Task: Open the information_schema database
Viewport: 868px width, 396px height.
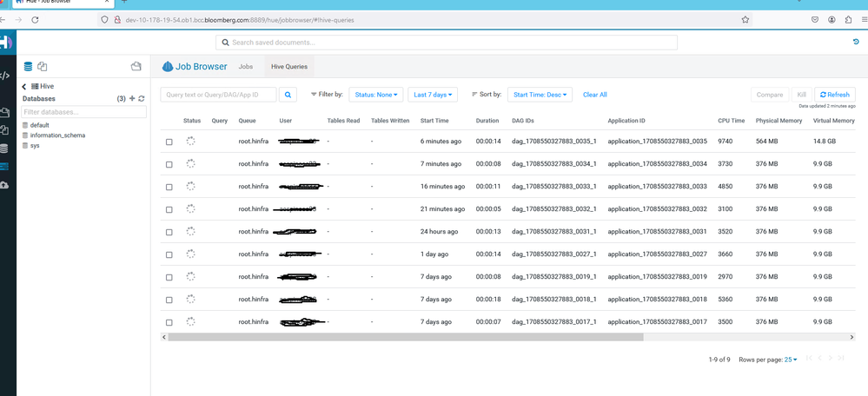Action: tap(57, 135)
